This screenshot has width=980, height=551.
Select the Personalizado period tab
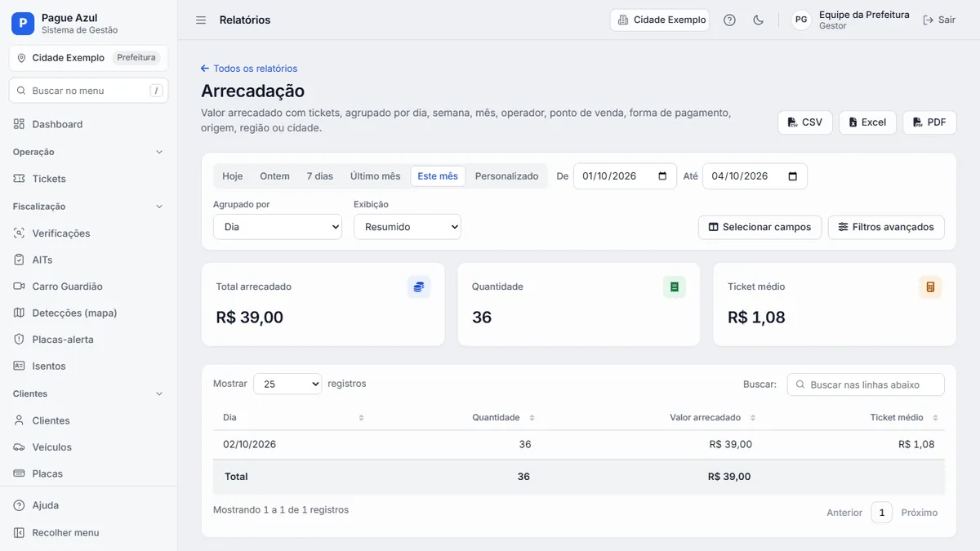click(x=507, y=176)
